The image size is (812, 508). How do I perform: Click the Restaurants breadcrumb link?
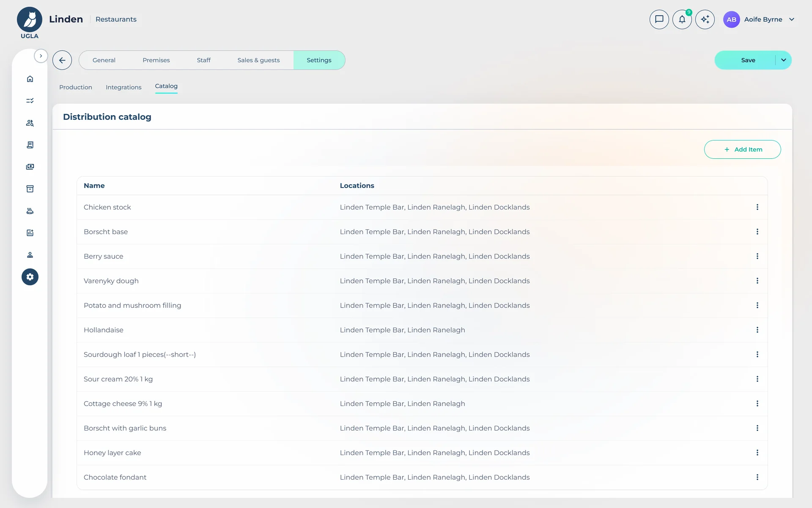coord(116,19)
